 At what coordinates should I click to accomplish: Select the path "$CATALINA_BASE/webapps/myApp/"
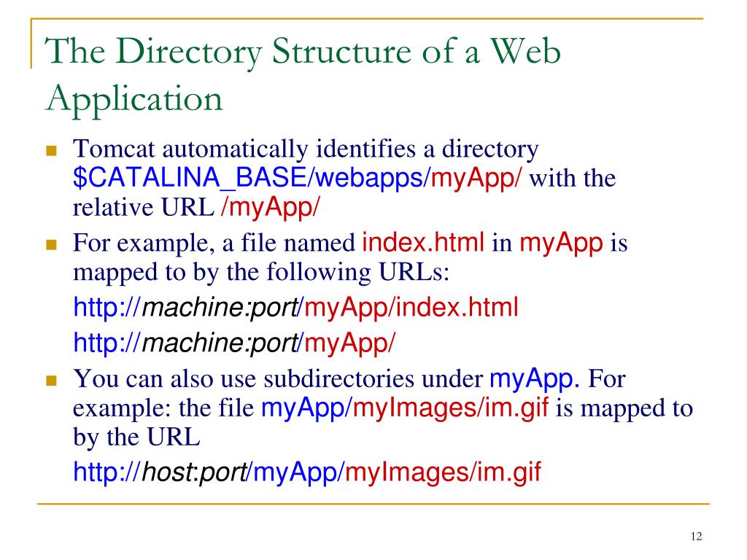tap(298, 178)
